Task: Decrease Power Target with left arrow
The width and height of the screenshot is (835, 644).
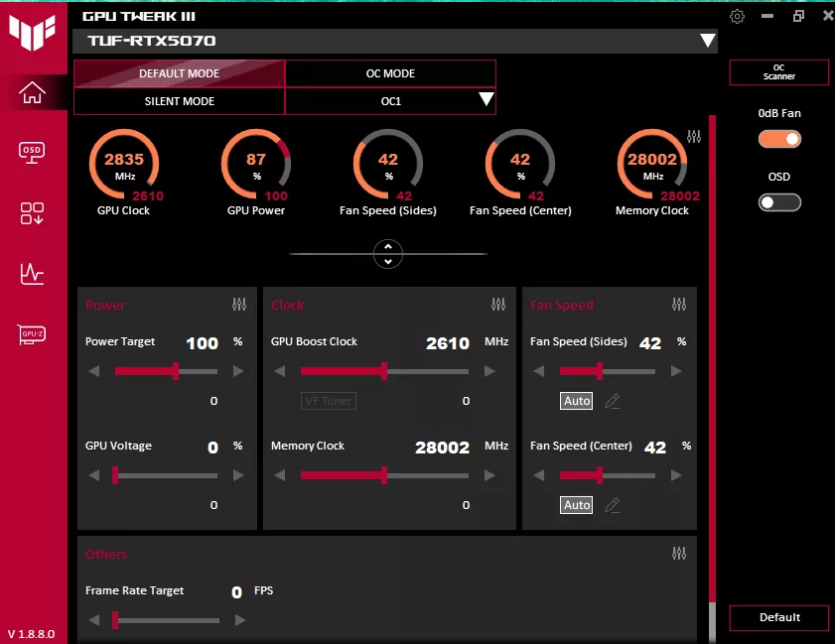Action: coord(94,371)
